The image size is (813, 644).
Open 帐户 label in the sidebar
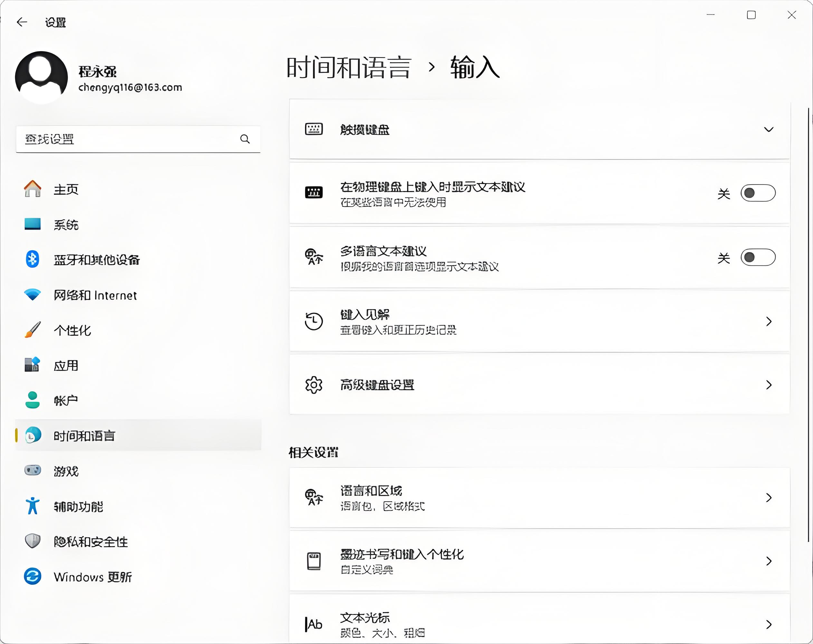coord(66,401)
